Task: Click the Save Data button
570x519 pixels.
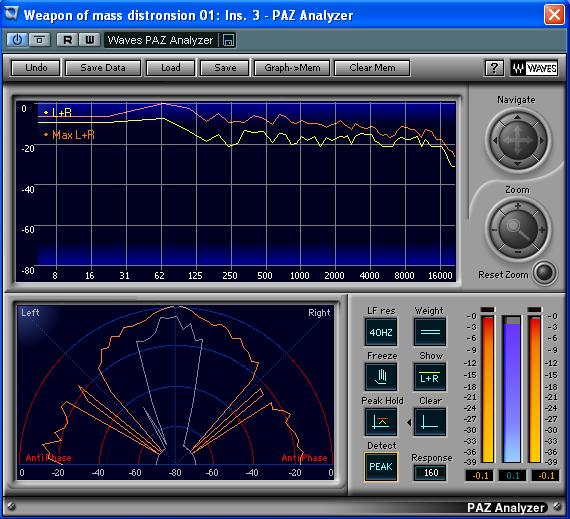Action: (x=103, y=68)
